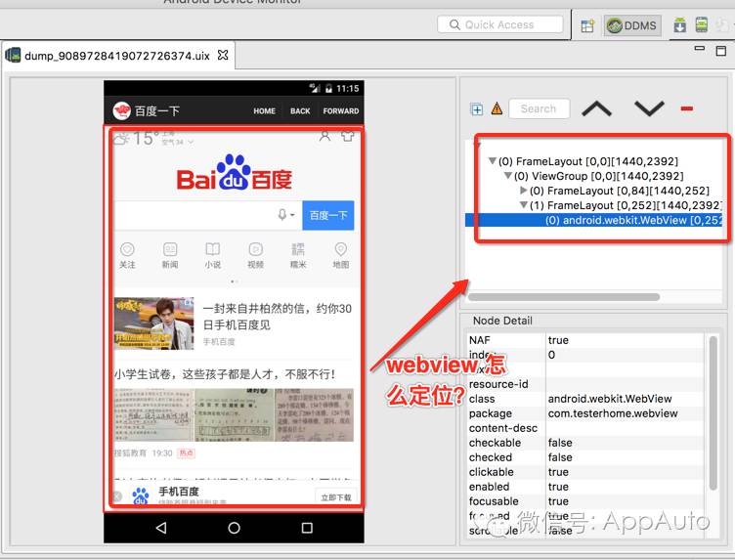
Task: Open the Open Perspective icon
Action: (587, 25)
